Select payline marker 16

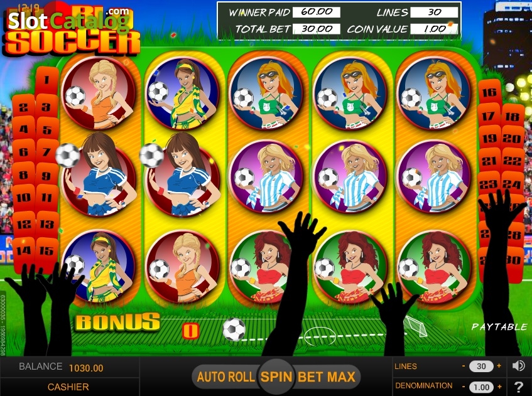tap(489, 92)
